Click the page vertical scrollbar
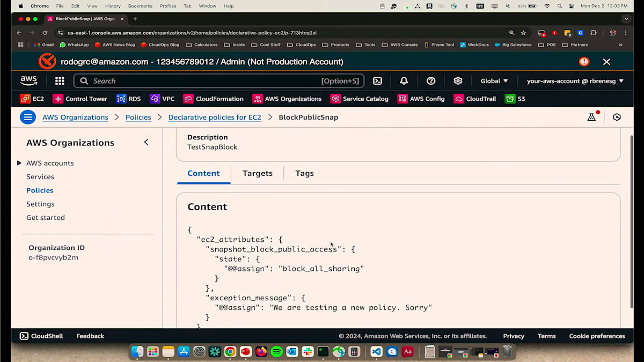Screen dimensions: 644x362 click(631, 222)
